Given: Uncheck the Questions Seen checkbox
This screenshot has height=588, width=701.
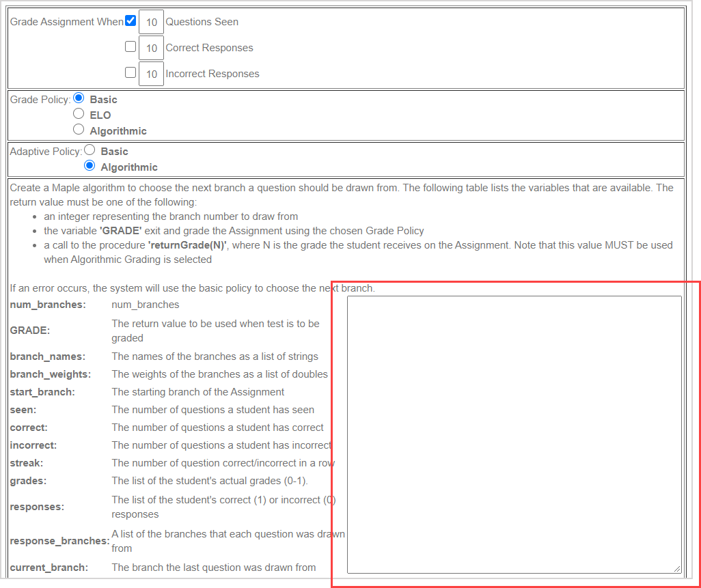Looking at the screenshot, I should click(130, 21).
